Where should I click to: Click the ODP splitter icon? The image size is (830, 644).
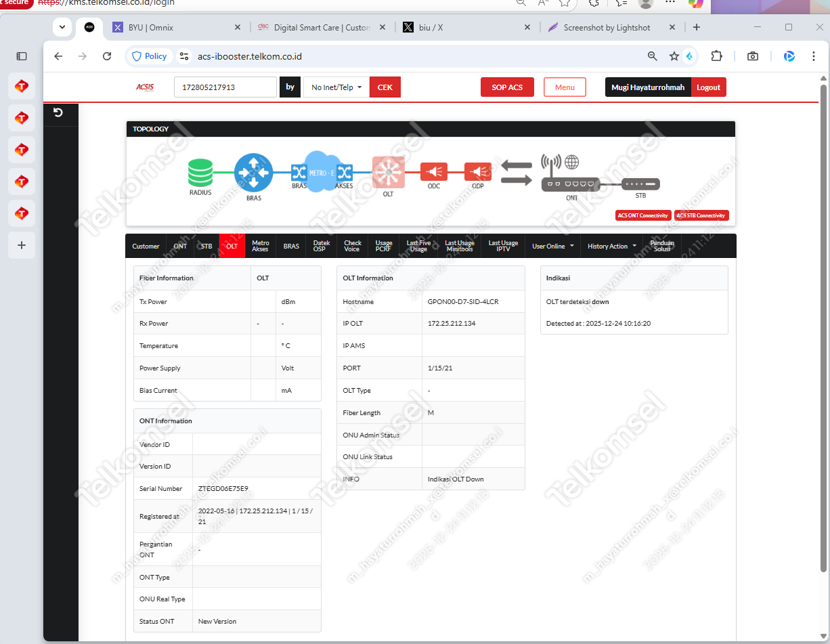point(478,172)
